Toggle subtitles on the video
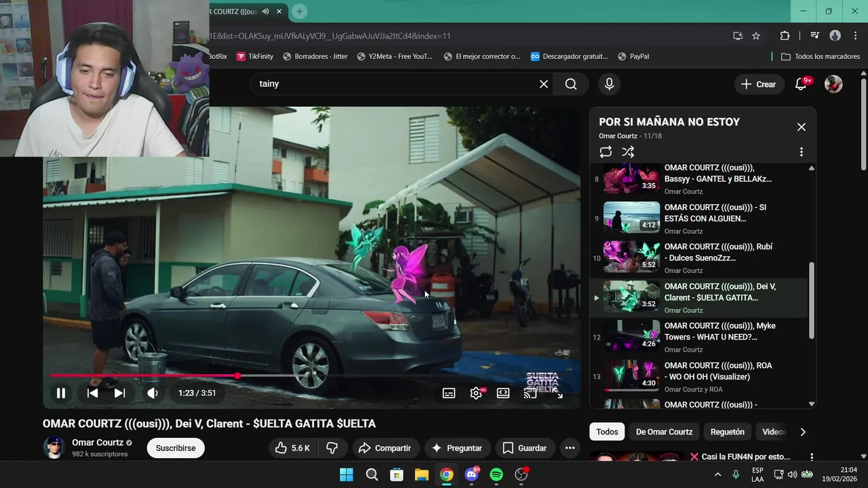The width and height of the screenshot is (868, 488). pos(449,393)
